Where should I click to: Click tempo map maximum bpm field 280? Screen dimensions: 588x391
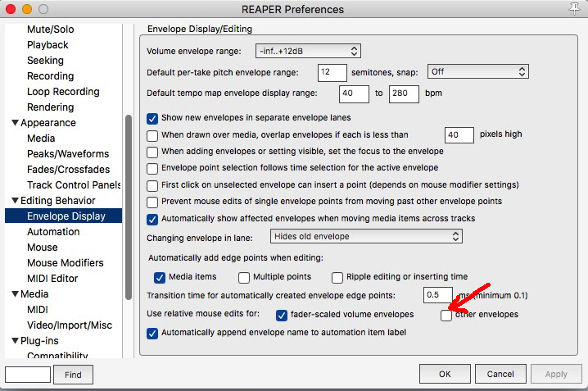pos(404,93)
